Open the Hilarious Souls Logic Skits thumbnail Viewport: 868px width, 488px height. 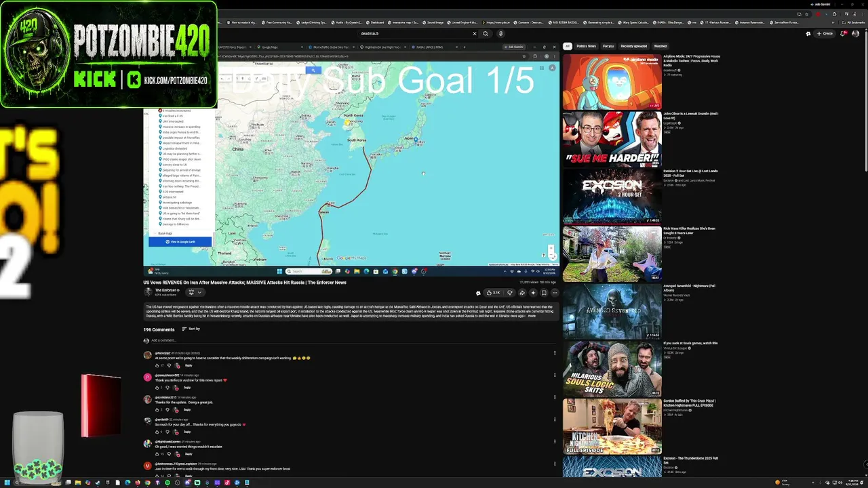coord(612,369)
